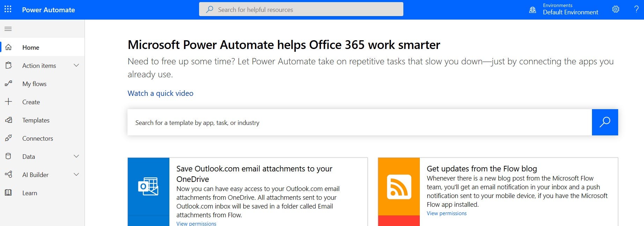Open Connectors page from sidebar

tap(42, 138)
